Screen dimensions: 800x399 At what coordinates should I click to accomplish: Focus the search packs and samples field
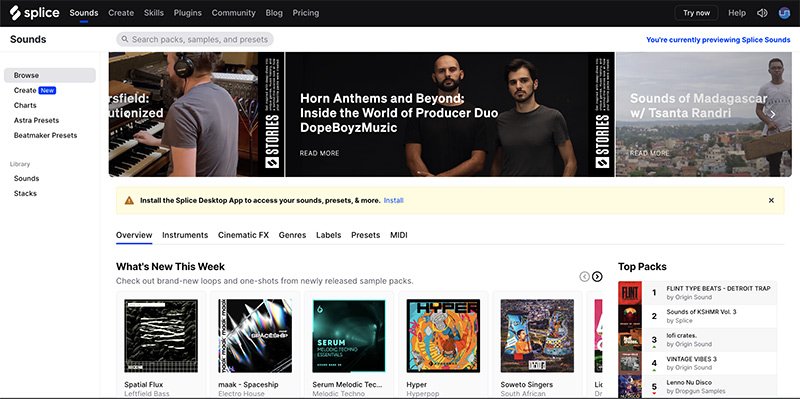click(195, 39)
